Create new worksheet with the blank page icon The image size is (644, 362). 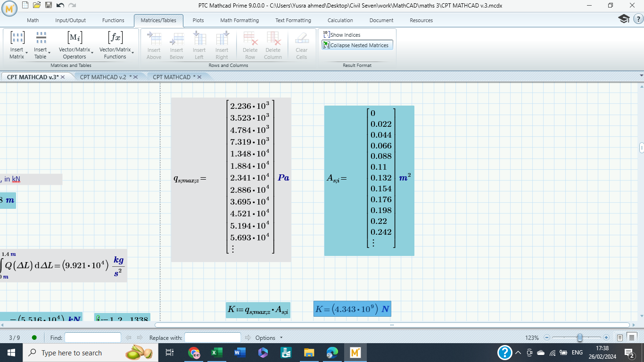25,5
